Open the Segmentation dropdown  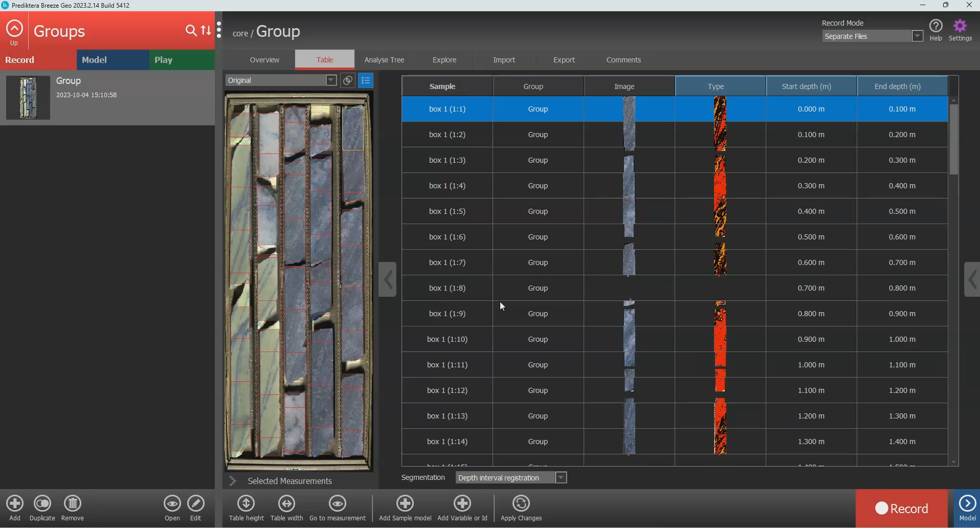561,478
